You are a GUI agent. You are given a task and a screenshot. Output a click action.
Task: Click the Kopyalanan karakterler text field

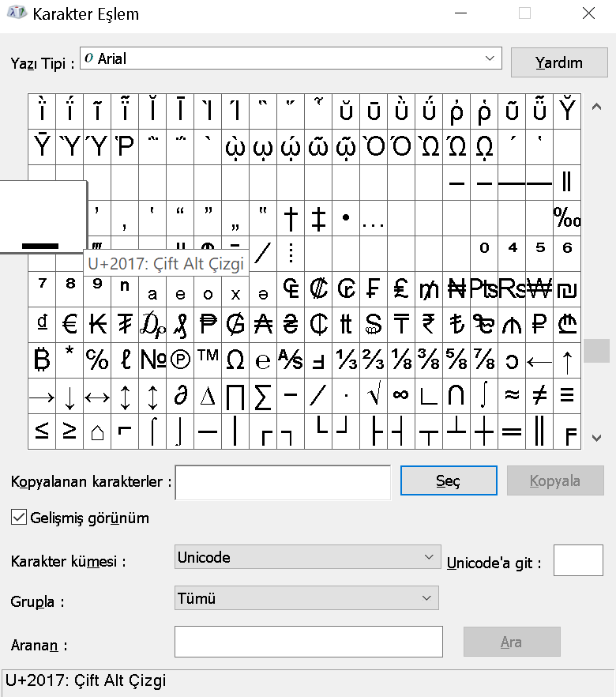pos(283,482)
